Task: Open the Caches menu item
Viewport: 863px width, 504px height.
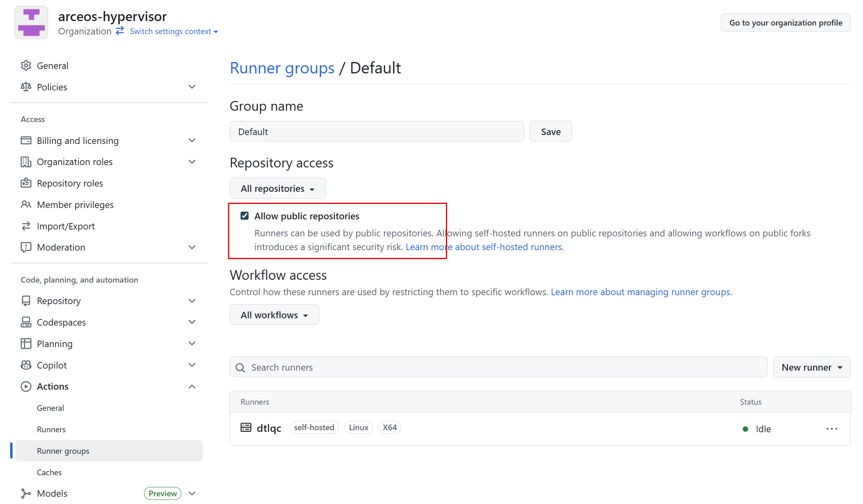Action: pyautogui.click(x=49, y=472)
